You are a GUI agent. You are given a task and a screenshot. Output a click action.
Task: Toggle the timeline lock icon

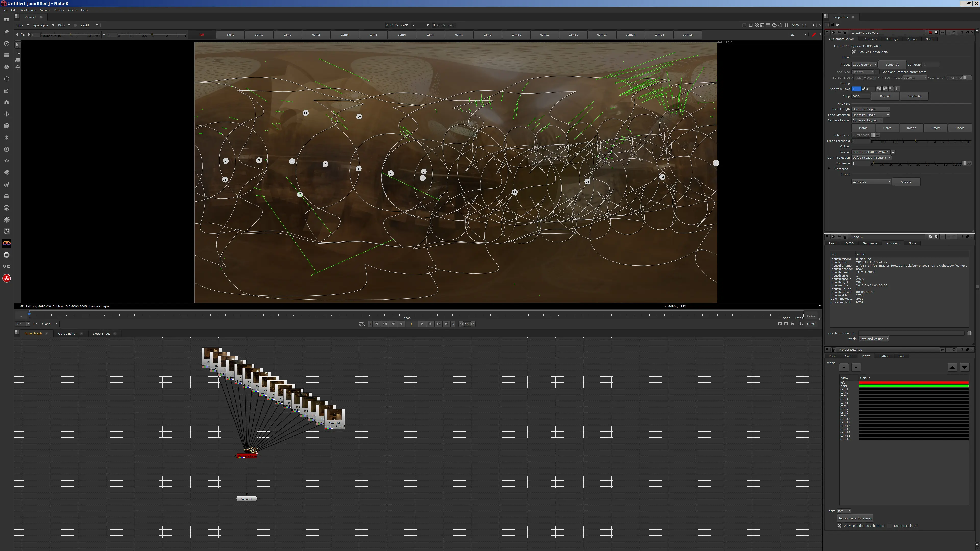(792, 324)
